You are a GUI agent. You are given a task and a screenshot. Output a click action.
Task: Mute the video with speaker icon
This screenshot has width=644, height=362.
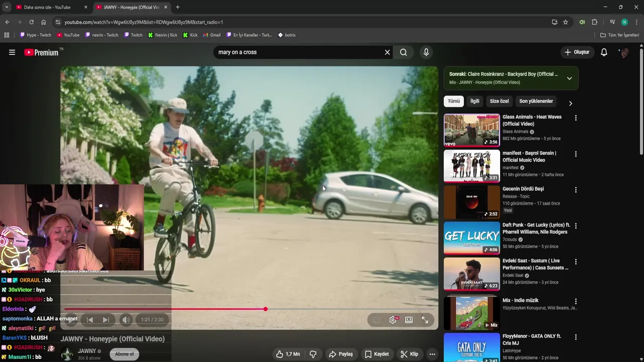pos(126,320)
